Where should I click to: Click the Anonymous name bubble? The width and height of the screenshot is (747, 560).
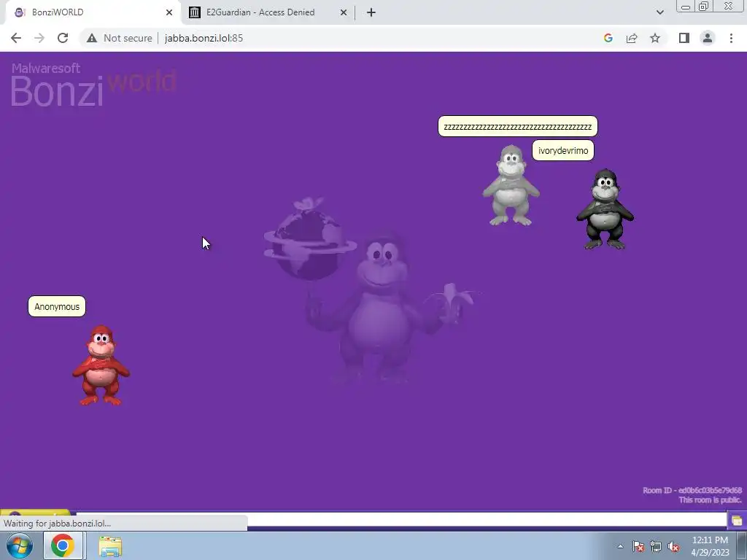tap(57, 306)
